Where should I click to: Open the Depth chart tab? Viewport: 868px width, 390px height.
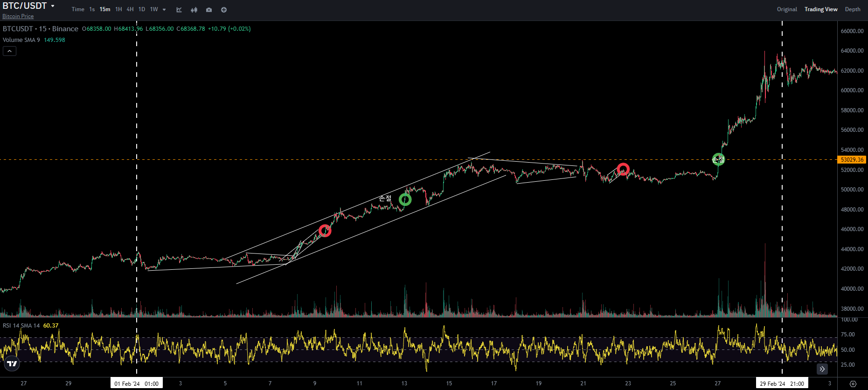click(x=853, y=9)
